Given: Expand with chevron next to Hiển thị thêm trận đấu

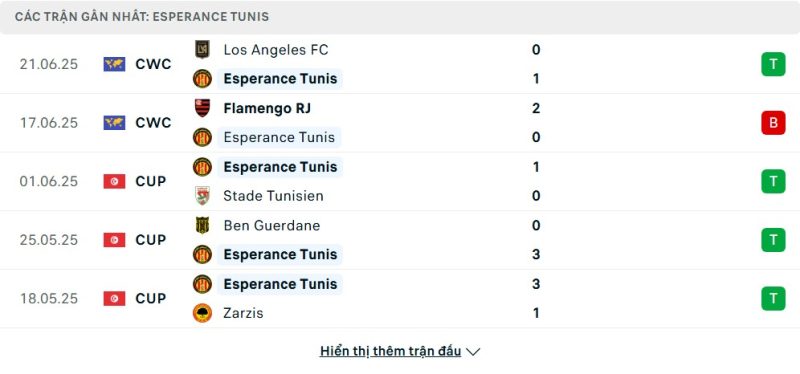Looking at the screenshot, I should coord(473,352).
